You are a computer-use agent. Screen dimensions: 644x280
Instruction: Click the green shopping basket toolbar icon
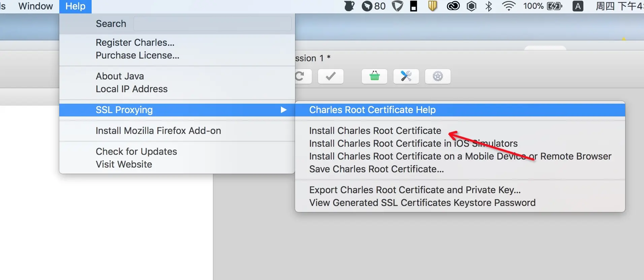375,76
